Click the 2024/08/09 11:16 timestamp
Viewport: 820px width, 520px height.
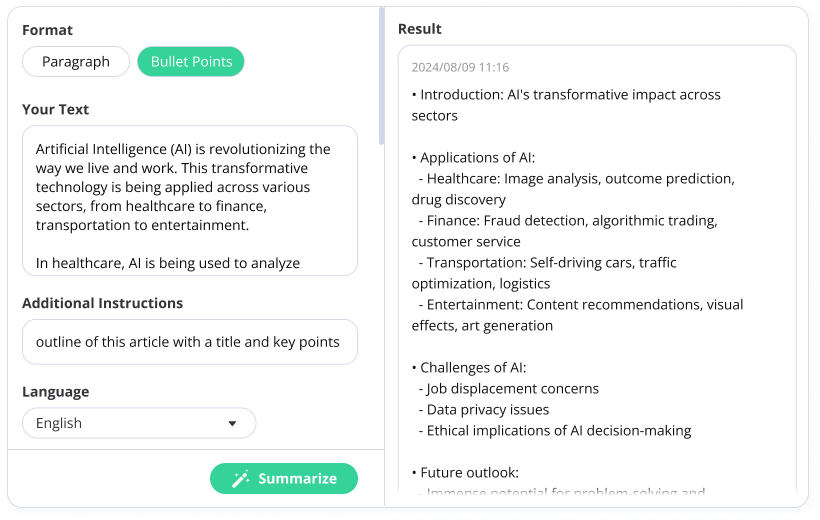pyautogui.click(x=460, y=68)
